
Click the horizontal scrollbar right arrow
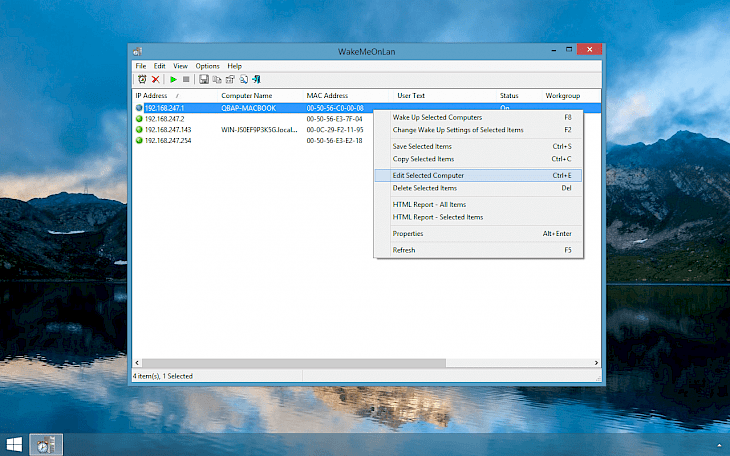point(596,363)
